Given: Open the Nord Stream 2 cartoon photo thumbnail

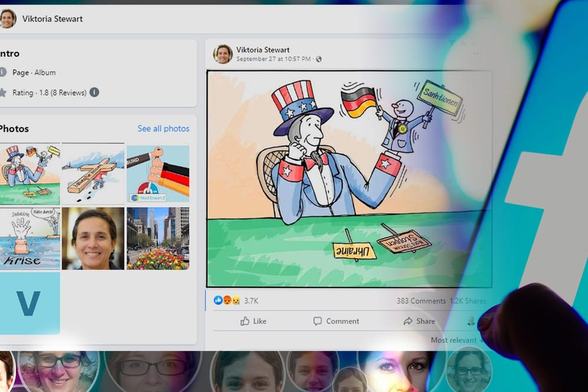Looking at the screenshot, I should tap(158, 174).
